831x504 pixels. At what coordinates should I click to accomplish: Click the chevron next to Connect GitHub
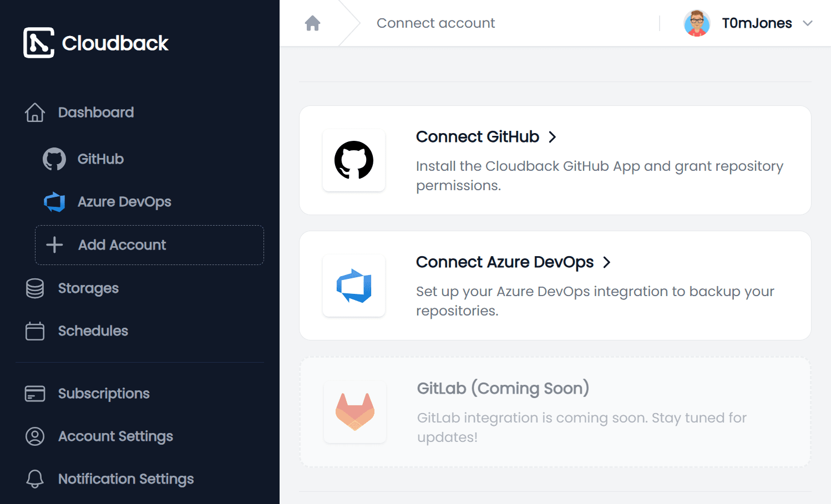pyautogui.click(x=553, y=137)
